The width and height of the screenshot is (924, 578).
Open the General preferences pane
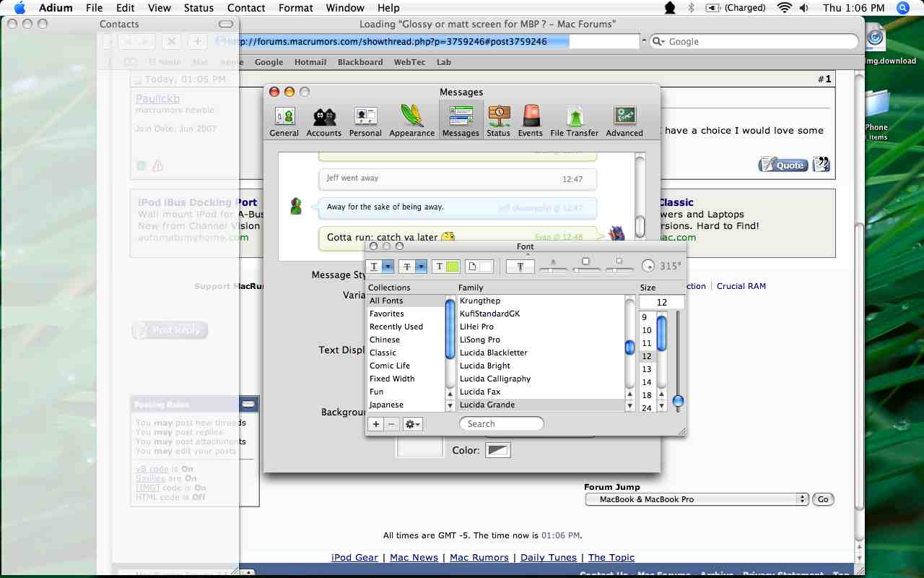click(x=284, y=120)
